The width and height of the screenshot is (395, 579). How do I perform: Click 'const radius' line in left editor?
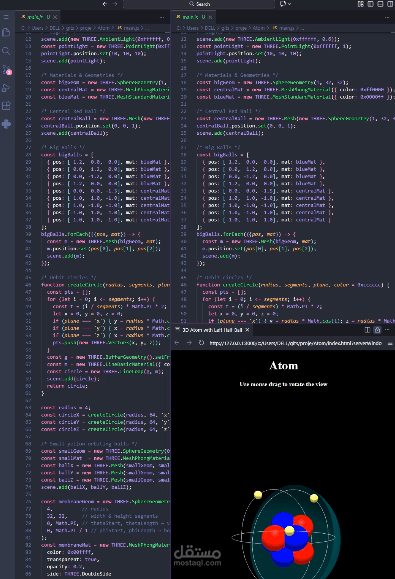click(x=66, y=408)
